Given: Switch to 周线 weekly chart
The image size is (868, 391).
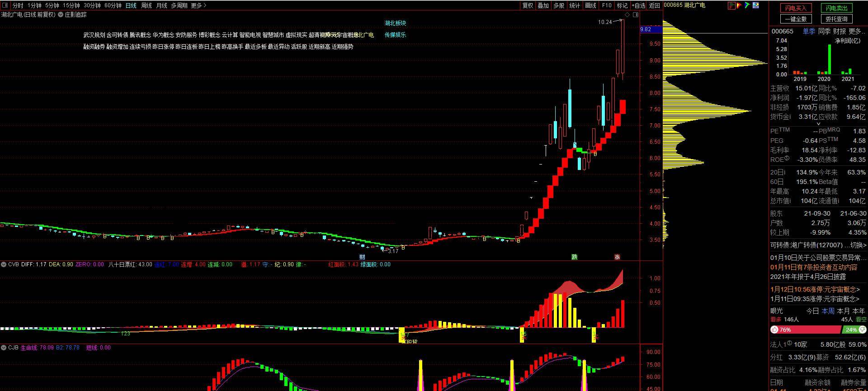Looking at the screenshot, I should [x=146, y=5].
